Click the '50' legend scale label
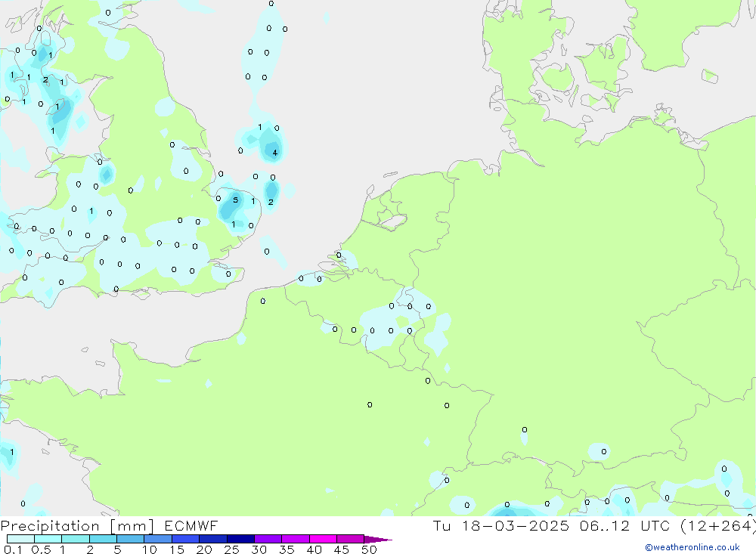The height and width of the screenshot is (554, 756). 370,549
